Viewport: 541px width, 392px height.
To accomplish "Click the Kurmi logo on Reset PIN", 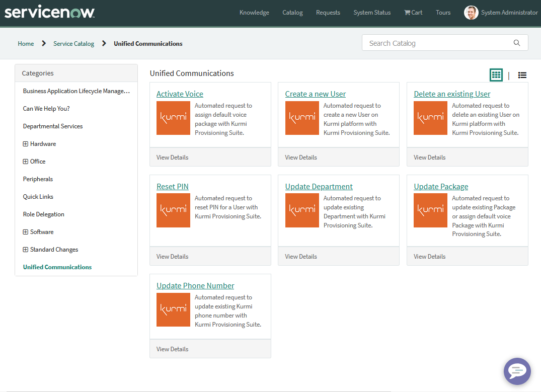I will click(173, 210).
